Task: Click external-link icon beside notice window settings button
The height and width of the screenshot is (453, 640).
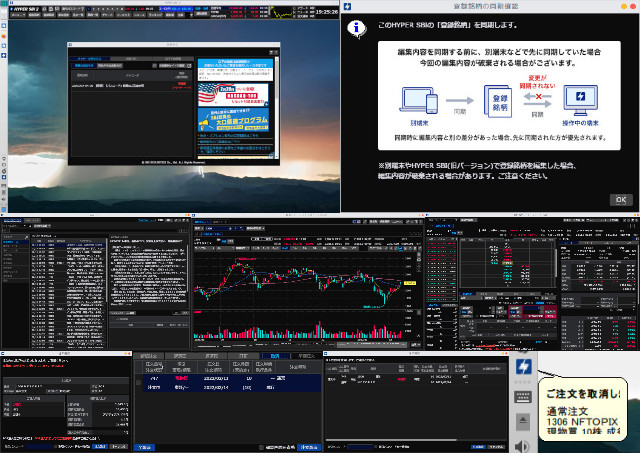Action: (x=189, y=65)
